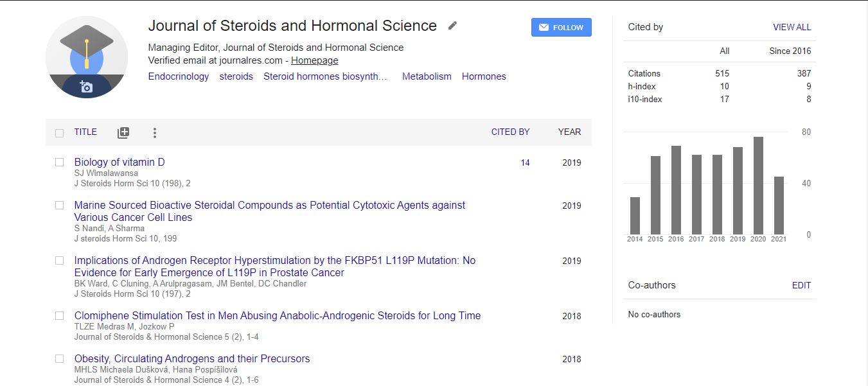Sort by the CITED BY column header
868x386 pixels.
coord(510,132)
